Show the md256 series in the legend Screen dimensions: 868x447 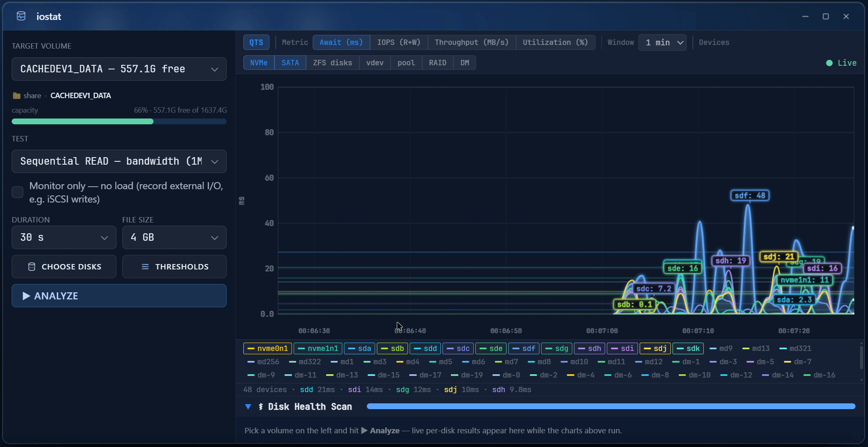(x=263, y=362)
